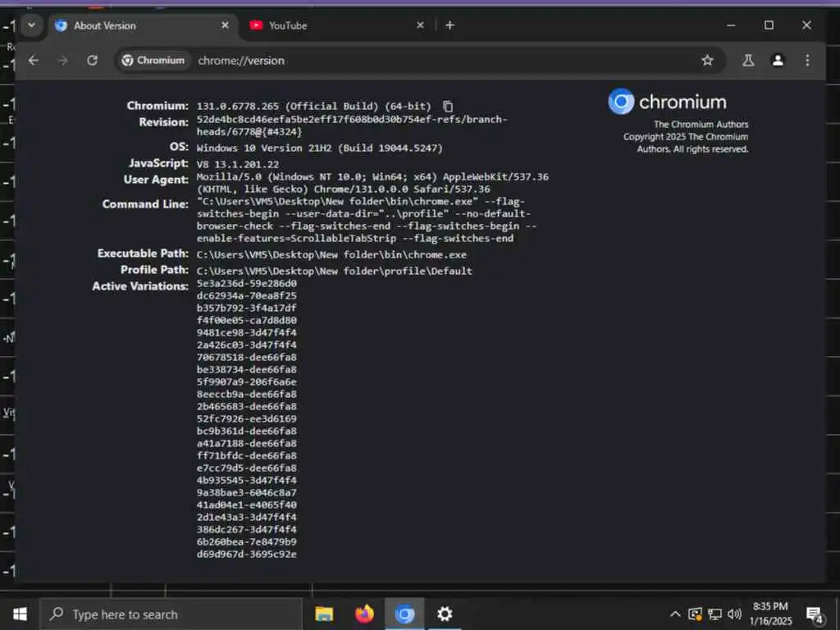
Task: Select variation 9a38bae3-6046c8a7
Action: click(246, 493)
